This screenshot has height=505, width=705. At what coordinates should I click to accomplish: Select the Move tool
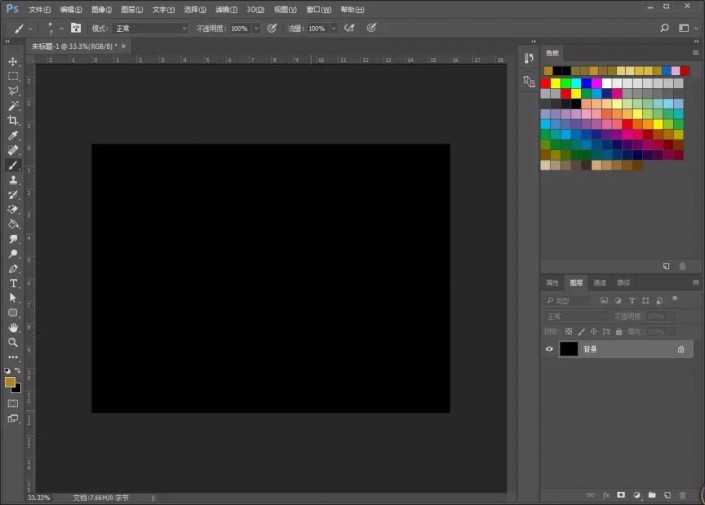coord(14,62)
